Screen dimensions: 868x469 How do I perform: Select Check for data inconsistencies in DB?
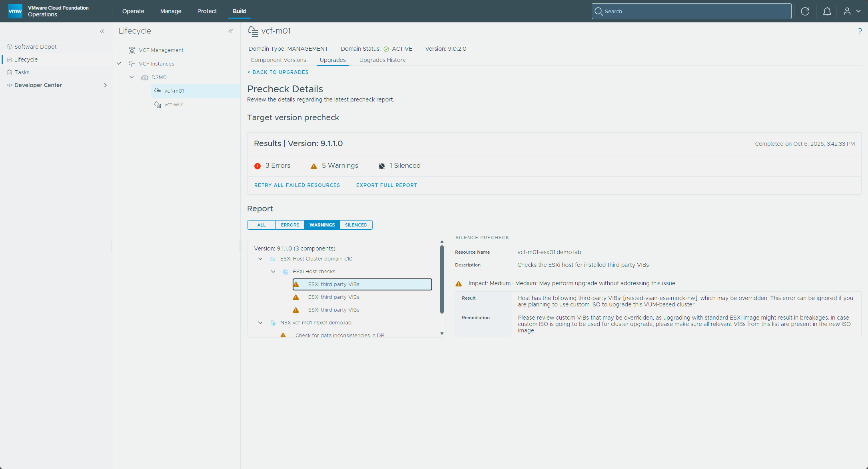point(340,335)
